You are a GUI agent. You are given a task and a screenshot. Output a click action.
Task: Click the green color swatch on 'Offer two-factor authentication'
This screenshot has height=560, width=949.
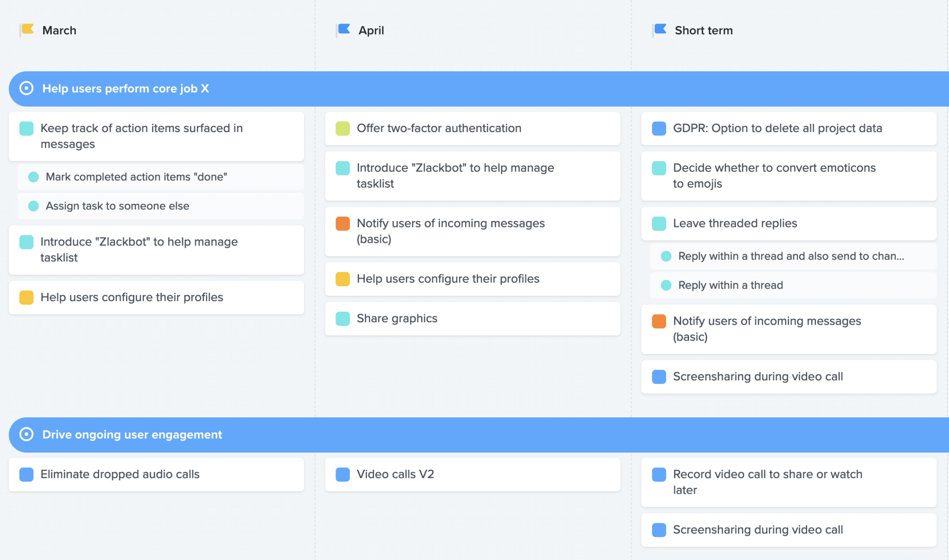(x=342, y=128)
